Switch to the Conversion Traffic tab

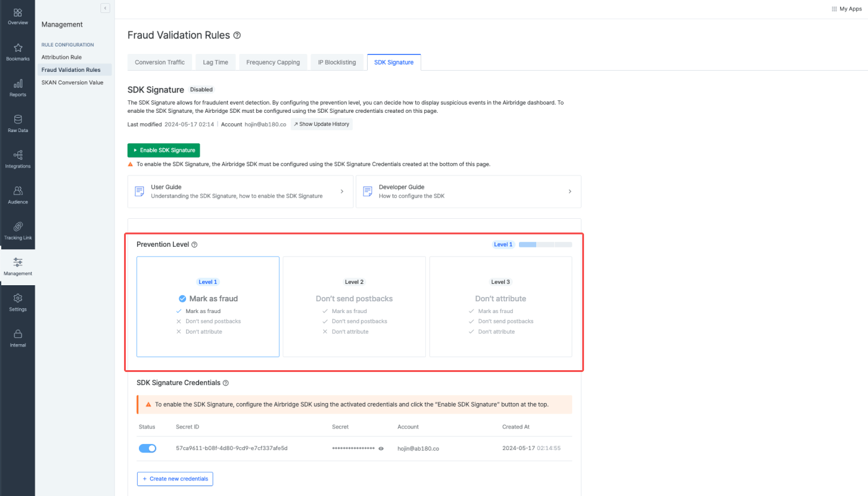pos(160,62)
